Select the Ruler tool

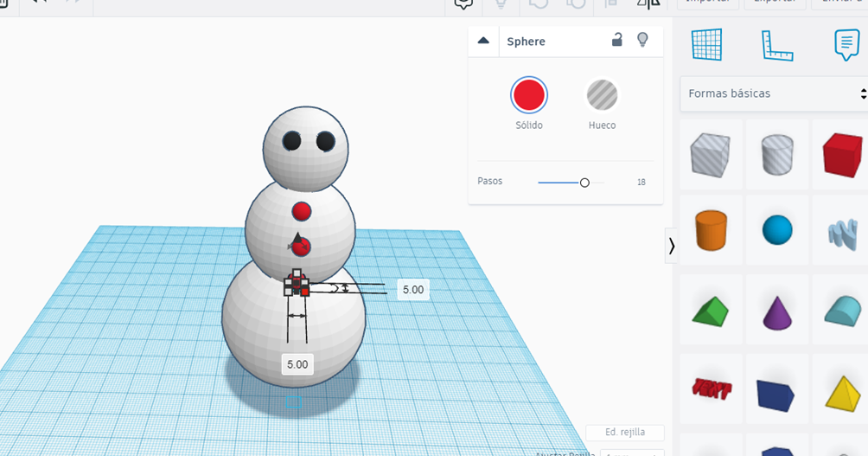(x=776, y=46)
